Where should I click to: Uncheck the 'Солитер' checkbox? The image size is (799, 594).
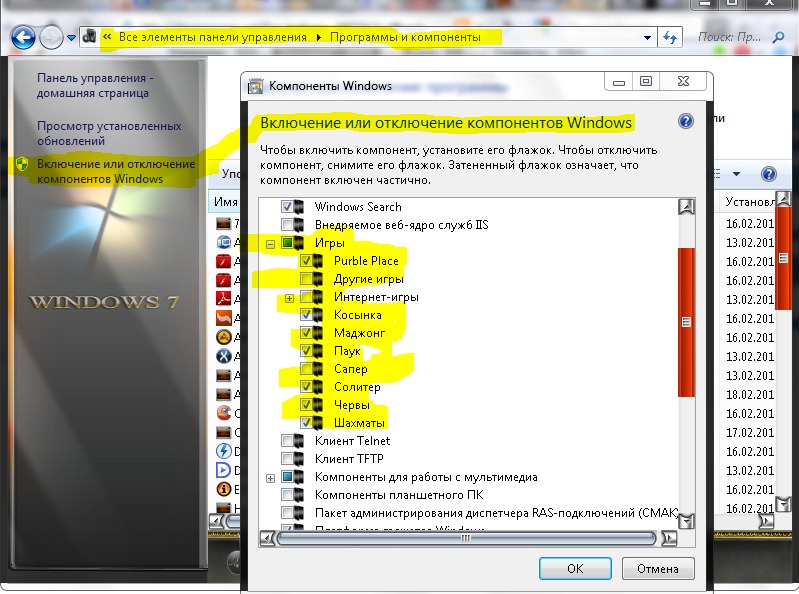306,387
